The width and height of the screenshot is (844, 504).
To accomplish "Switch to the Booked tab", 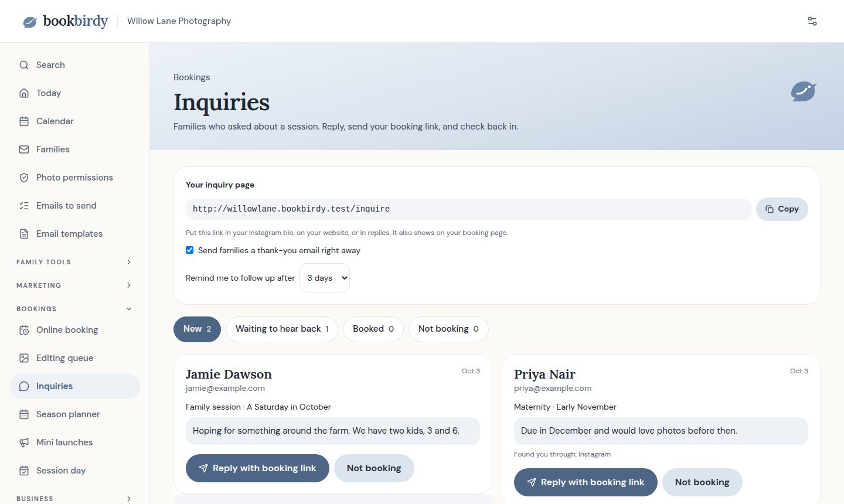I will coord(373,329).
